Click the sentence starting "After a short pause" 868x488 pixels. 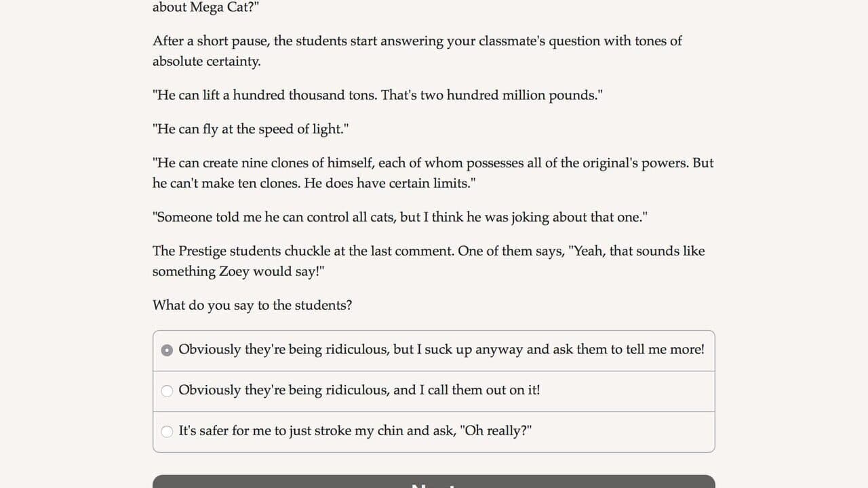click(x=417, y=51)
